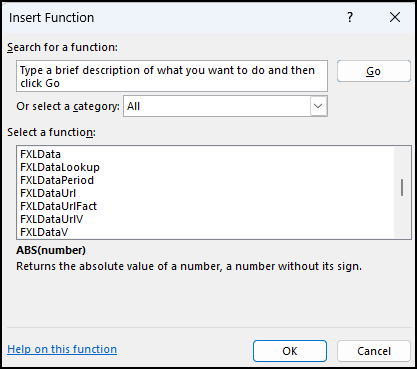Click the Go search button

[x=374, y=71]
